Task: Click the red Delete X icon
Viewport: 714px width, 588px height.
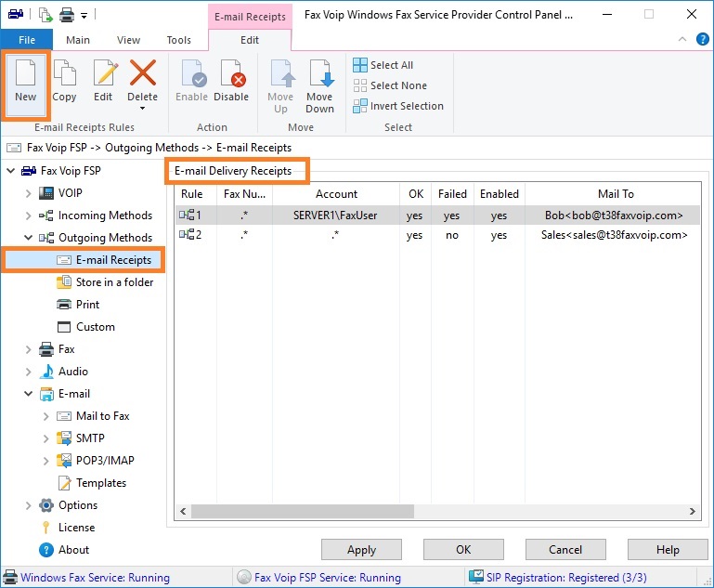Action: [x=143, y=72]
